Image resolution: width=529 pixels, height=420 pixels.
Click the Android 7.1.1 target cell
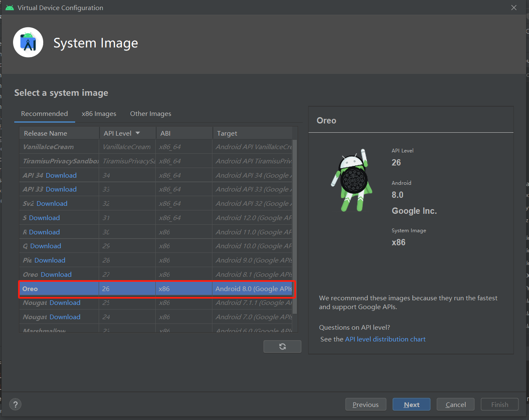(252, 303)
